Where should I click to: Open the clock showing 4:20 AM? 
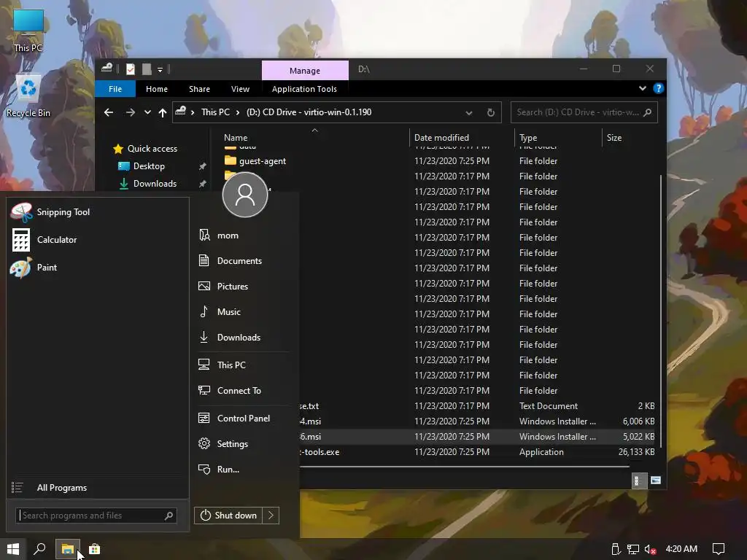pyautogui.click(x=681, y=549)
